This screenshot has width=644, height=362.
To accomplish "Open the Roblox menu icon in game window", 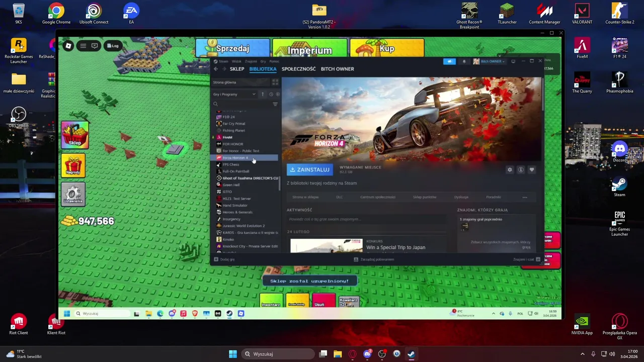I will click(x=68, y=46).
